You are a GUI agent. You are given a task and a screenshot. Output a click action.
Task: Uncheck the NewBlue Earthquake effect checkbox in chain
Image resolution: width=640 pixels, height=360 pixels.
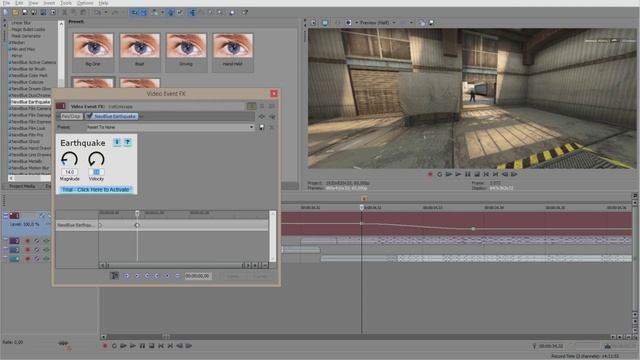point(89,116)
